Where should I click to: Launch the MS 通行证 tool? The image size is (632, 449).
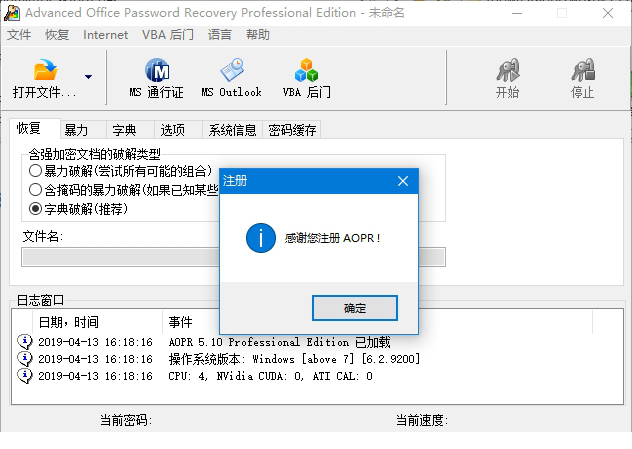point(156,78)
